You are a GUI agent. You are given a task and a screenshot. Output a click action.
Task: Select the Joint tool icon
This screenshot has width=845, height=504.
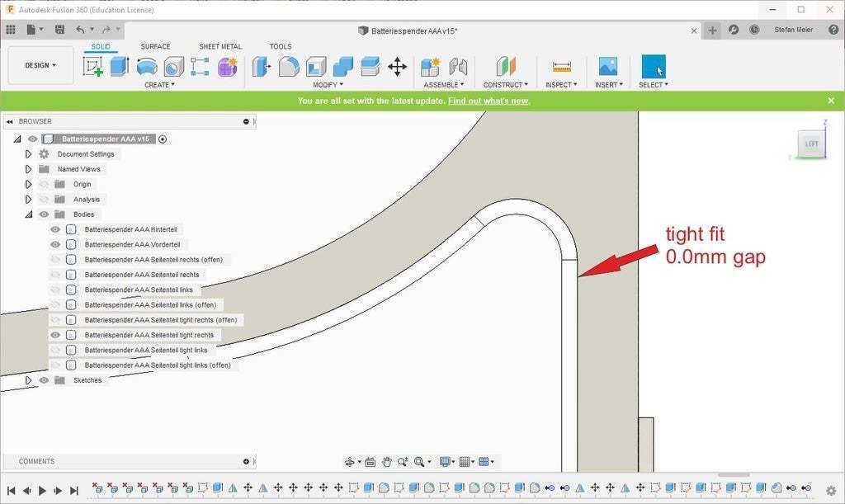coord(458,67)
